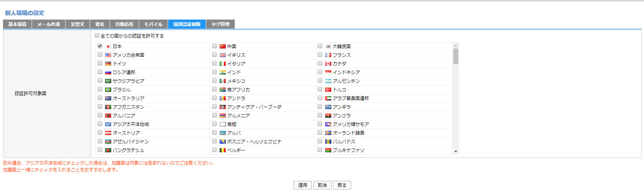The image size is (644, 194).
Task: Click the South Korea flag icon
Action: click(x=328, y=46)
